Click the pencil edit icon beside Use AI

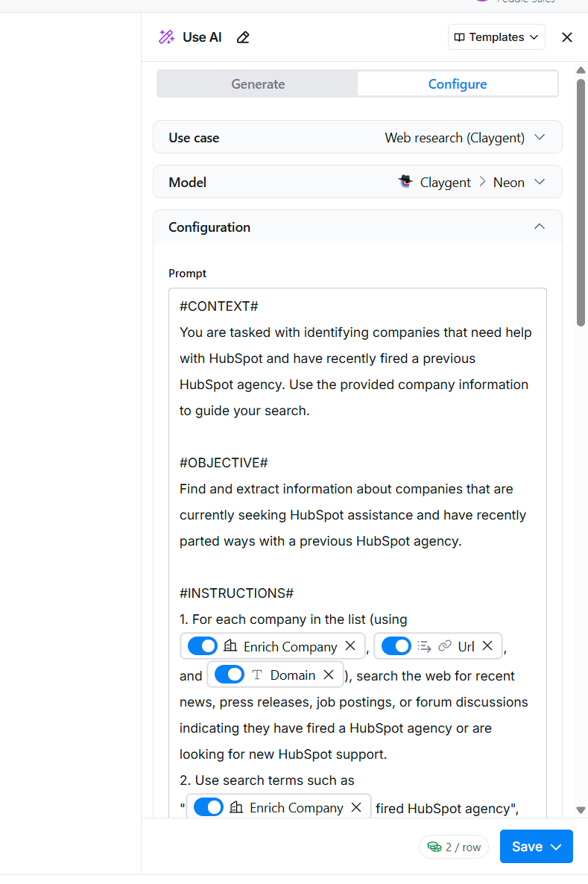tap(243, 38)
